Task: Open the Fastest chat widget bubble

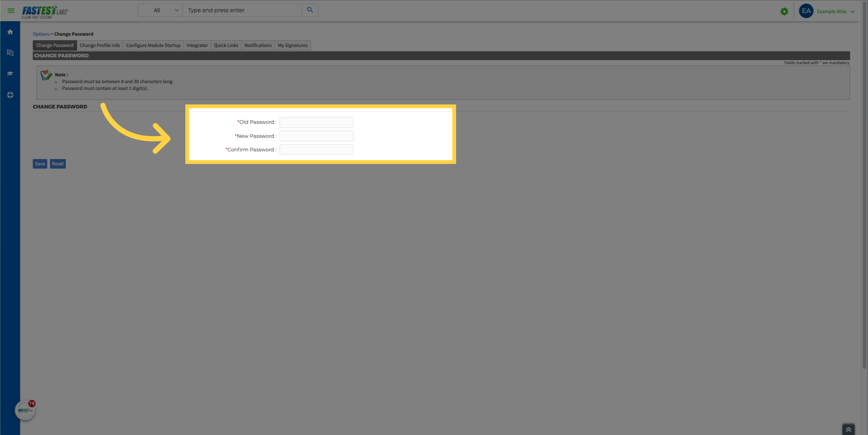Action: [25, 410]
